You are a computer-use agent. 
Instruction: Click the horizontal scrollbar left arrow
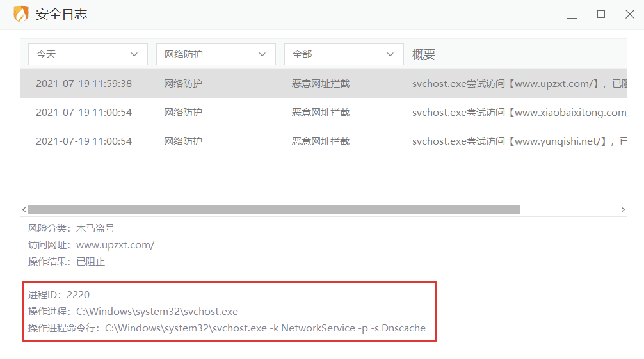(24, 209)
